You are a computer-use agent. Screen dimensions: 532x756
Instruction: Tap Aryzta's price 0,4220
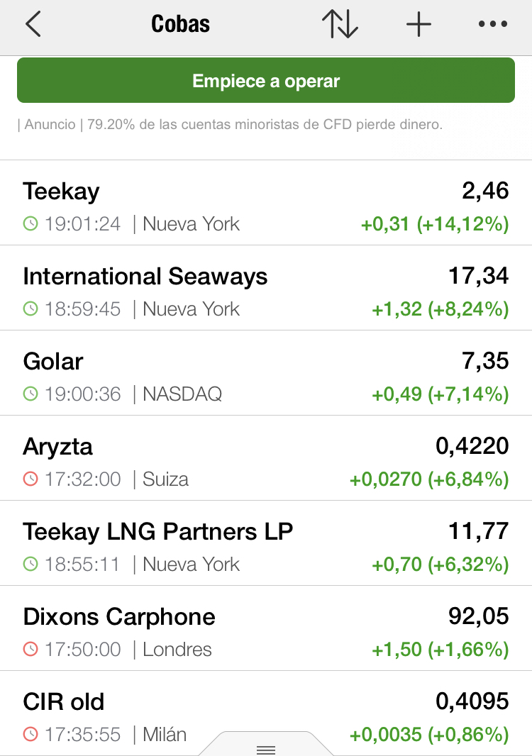[x=472, y=446]
